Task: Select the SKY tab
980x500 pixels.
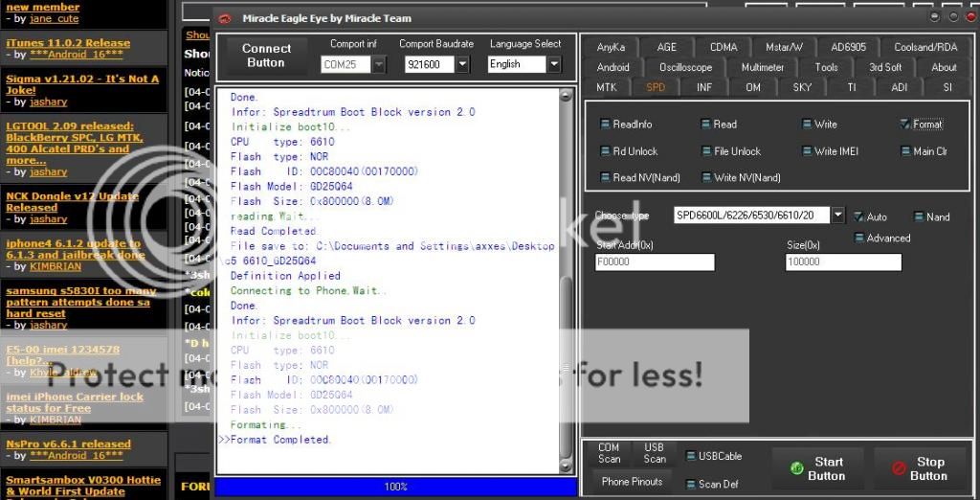Action: point(802,87)
